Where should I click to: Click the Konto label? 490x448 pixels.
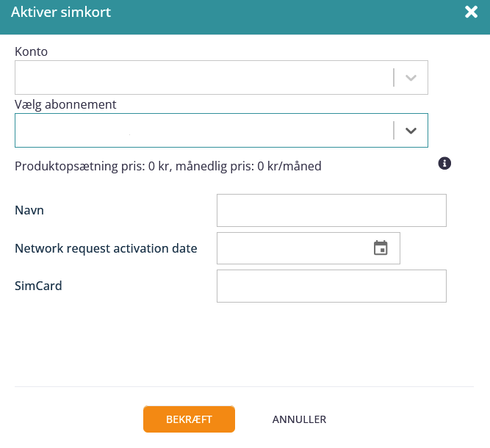pos(32,51)
